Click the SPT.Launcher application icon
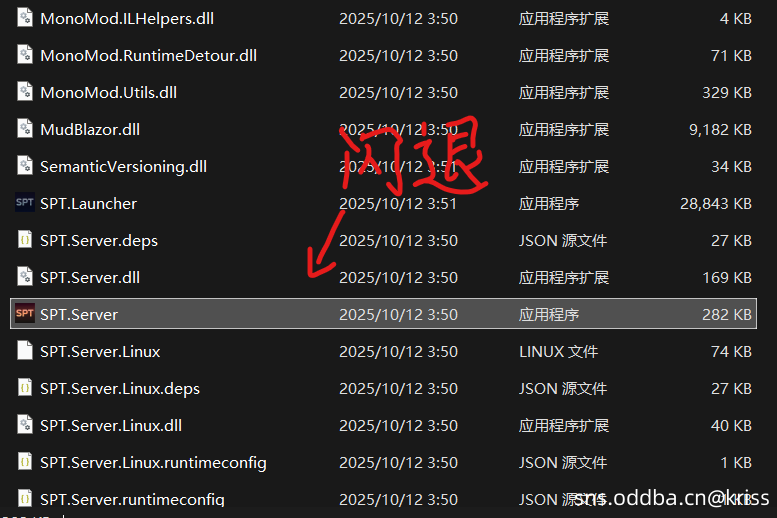Image resolution: width=777 pixels, height=518 pixels. (25, 203)
